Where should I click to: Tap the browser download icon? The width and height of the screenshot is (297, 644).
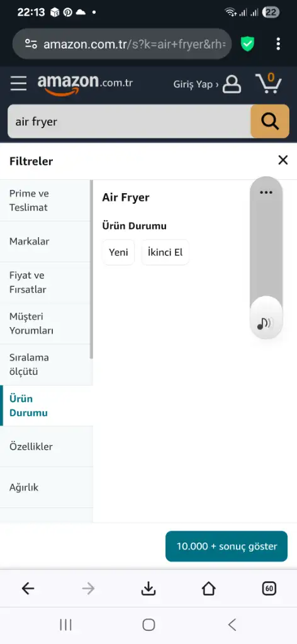tap(148, 589)
